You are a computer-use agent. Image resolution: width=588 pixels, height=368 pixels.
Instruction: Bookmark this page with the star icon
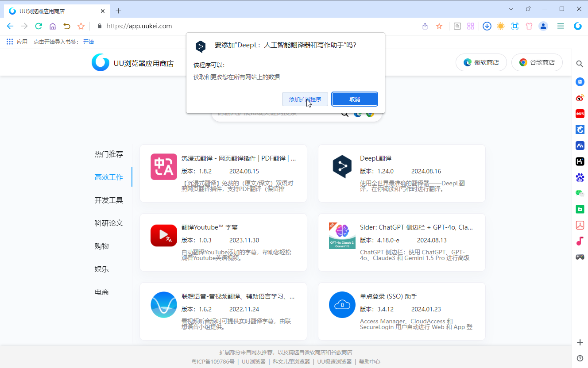[439, 26]
